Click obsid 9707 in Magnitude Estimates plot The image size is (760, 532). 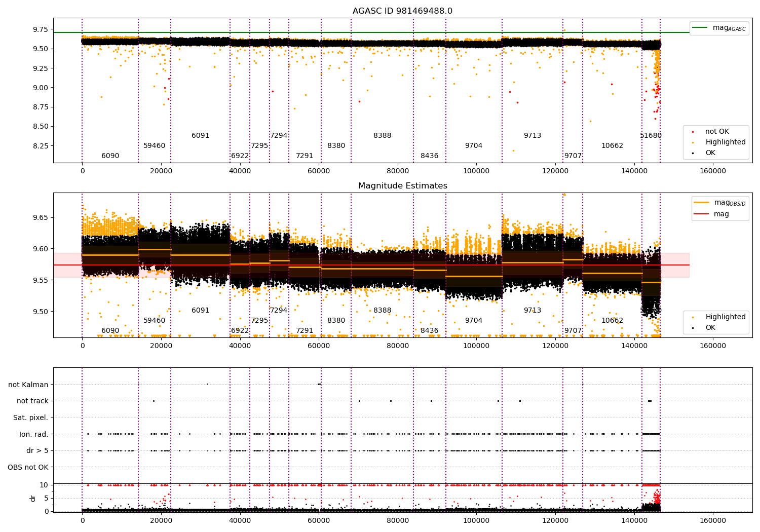coord(573,331)
